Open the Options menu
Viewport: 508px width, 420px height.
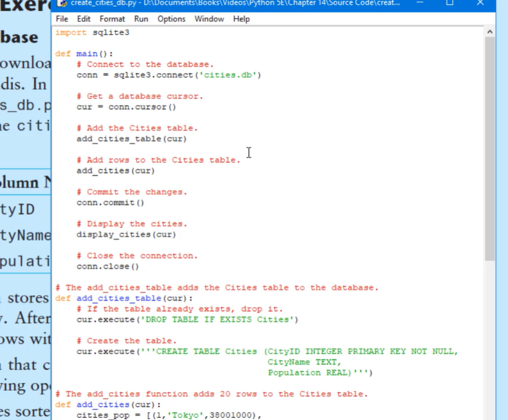click(171, 19)
